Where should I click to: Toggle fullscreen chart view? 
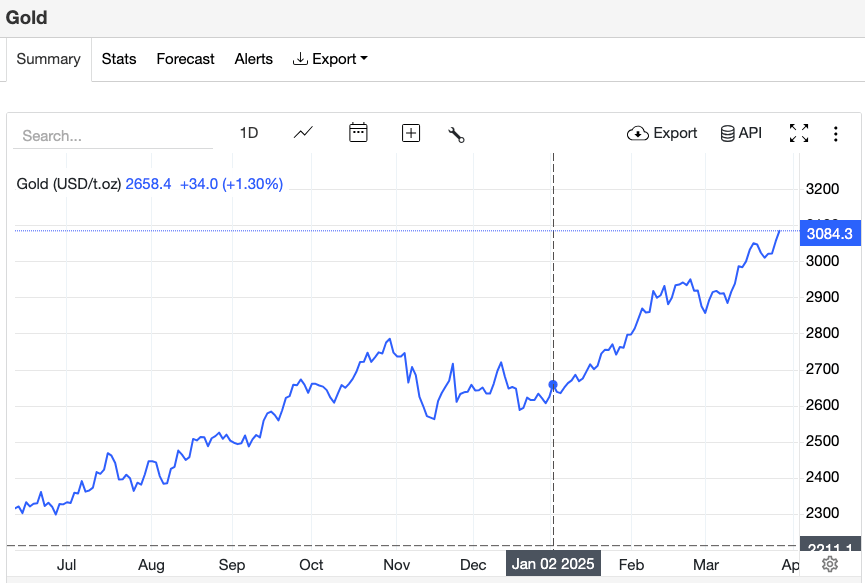798,133
